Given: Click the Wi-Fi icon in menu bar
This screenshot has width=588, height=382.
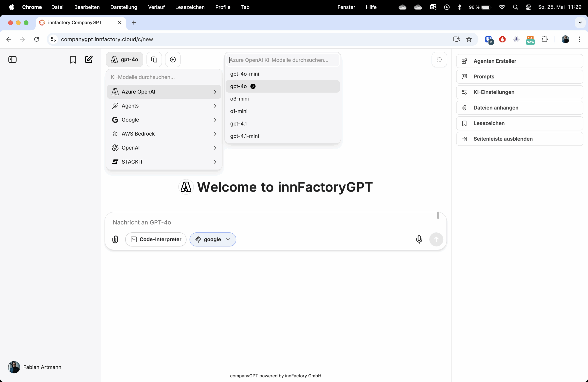Looking at the screenshot, I should pyautogui.click(x=502, y=7).
